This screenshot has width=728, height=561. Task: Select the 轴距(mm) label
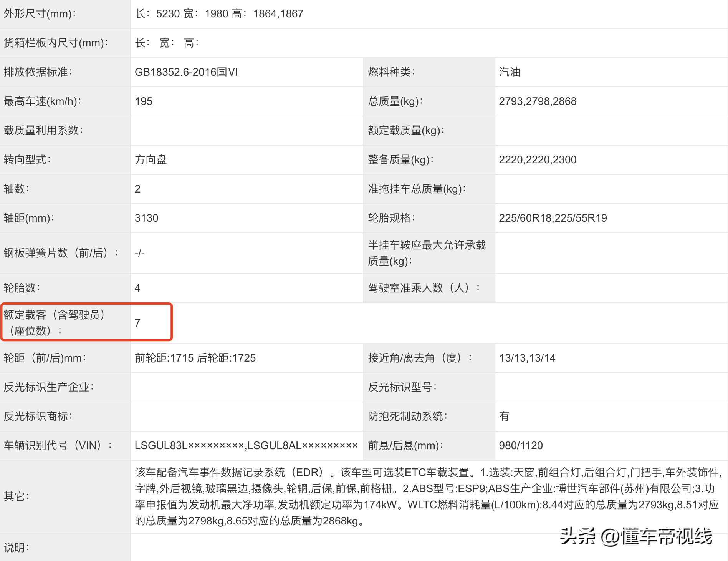tap(29, 218)
